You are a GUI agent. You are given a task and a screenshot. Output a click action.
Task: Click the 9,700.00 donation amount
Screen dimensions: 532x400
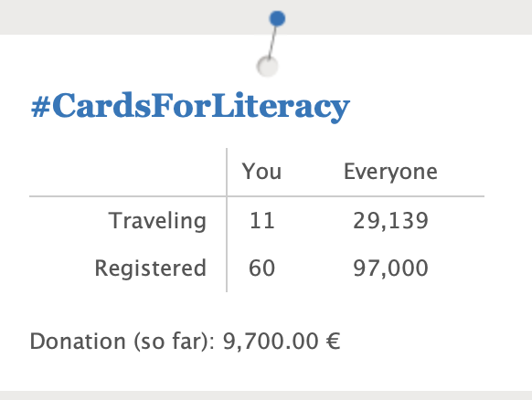pyautogui.click(x=271, y=342)
